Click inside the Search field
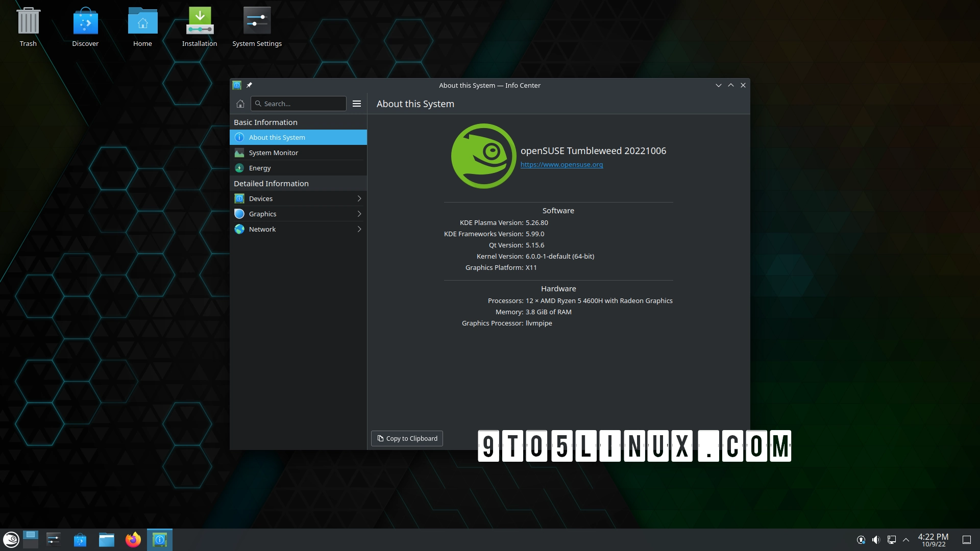This screenshot has height=551, width=980. click(299, 104)
